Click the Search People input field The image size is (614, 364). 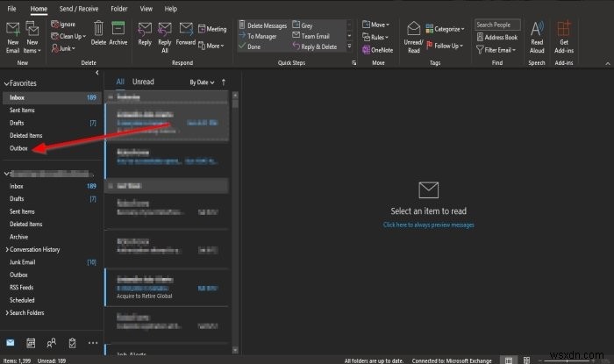tap(497, 25)
